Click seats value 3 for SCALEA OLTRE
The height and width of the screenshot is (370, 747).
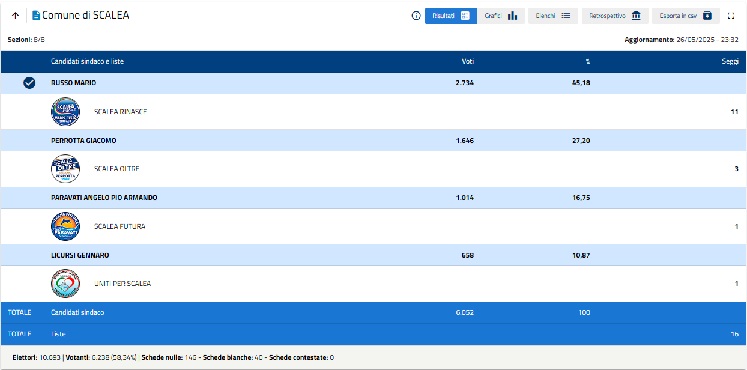pos(737,169)
